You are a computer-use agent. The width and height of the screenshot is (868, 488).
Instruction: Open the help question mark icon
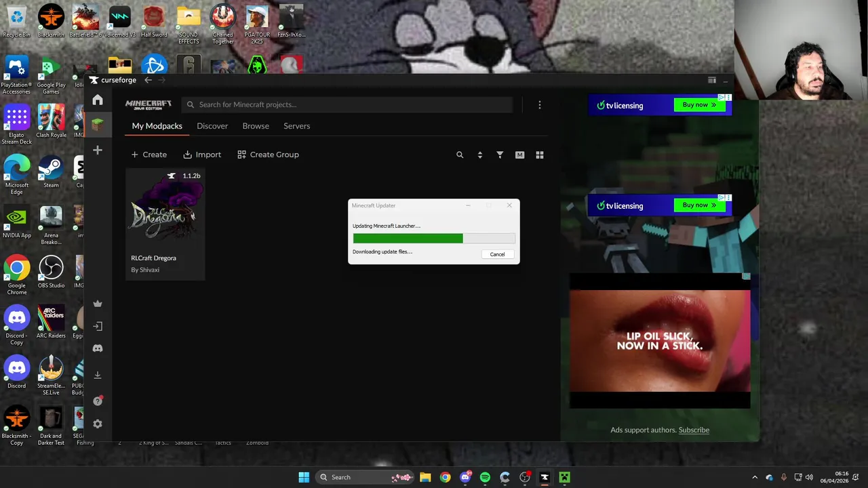[x=98, y=401]
